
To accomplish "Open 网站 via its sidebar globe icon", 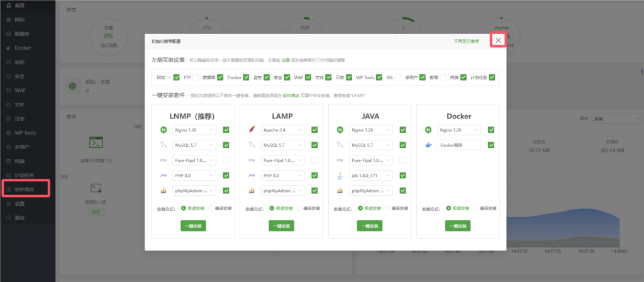I will point(9,20).
